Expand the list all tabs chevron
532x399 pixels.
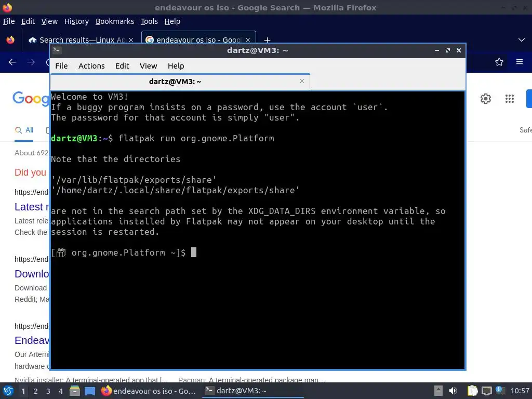pos(522,40)
